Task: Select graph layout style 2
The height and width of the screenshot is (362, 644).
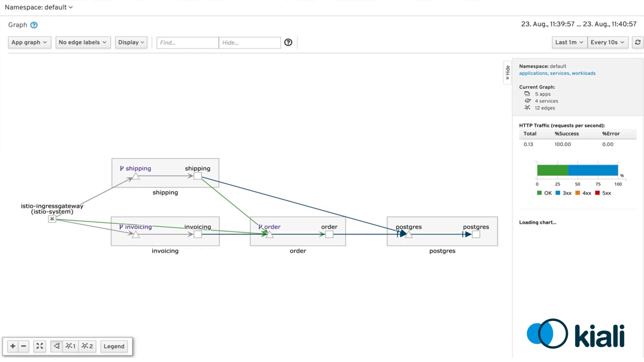Action: pyautogui.click(x=87, y=346)
